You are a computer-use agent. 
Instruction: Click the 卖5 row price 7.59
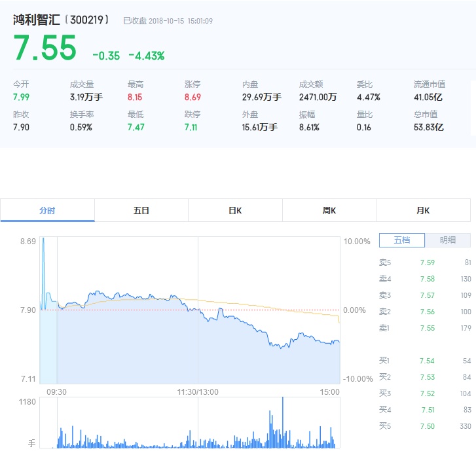point(428,263)
